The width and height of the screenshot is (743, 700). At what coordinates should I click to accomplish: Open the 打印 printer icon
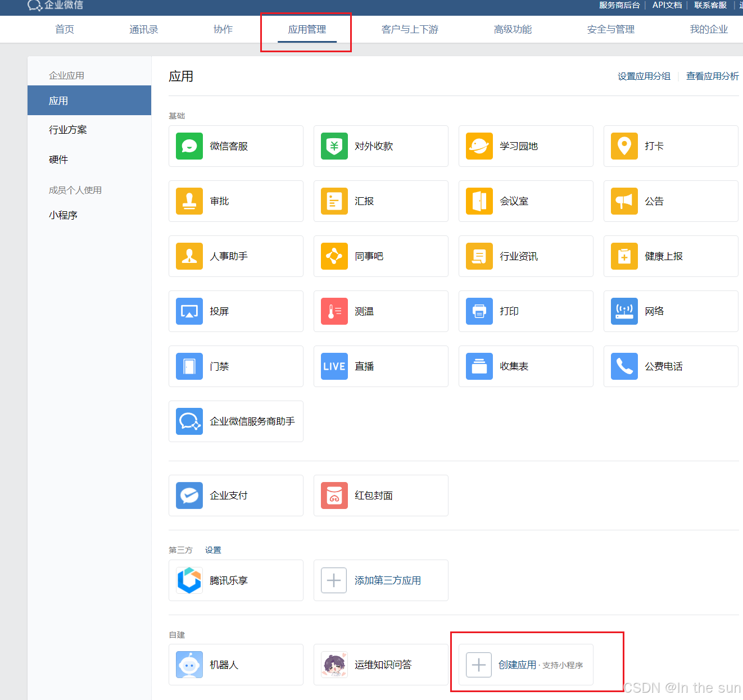pos(479,311)
